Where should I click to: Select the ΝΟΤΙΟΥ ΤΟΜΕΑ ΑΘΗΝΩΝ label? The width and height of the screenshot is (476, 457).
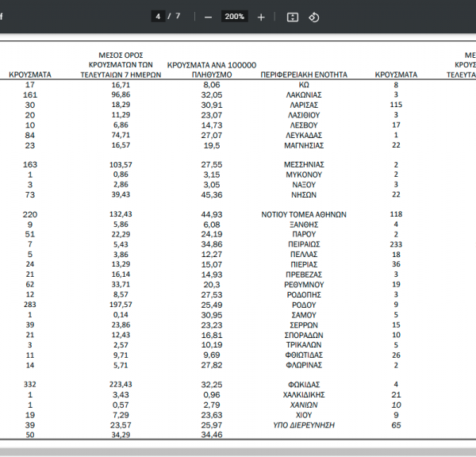[x=304, y=215]
